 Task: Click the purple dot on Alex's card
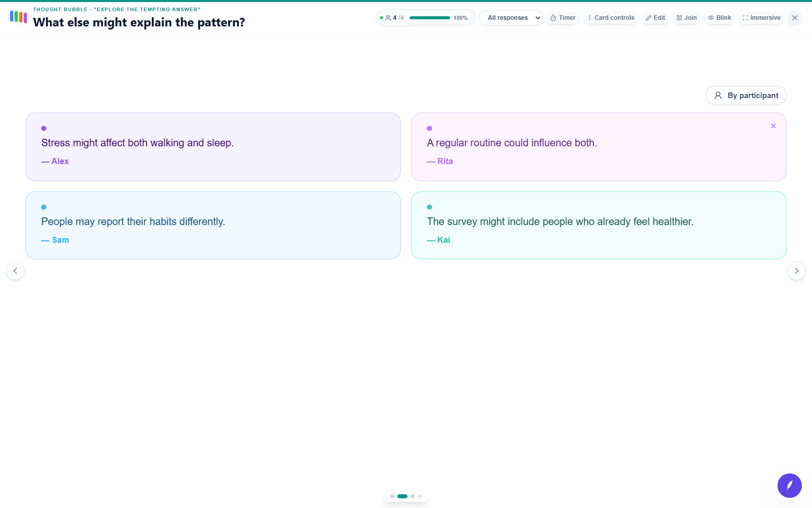pyautogui.click(x=44, y=129)
